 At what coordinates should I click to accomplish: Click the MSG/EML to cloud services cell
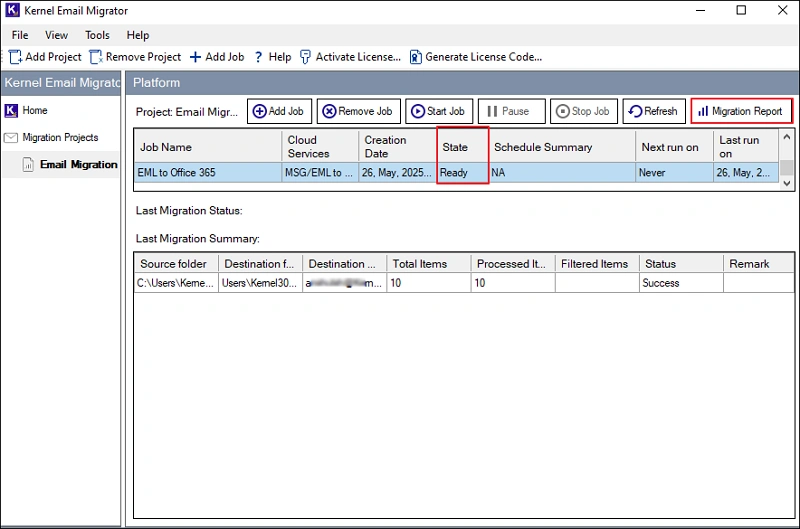[x=320, y=172]
